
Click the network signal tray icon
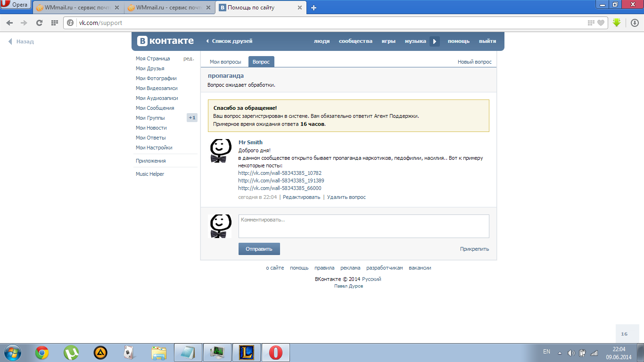[594, 353]
